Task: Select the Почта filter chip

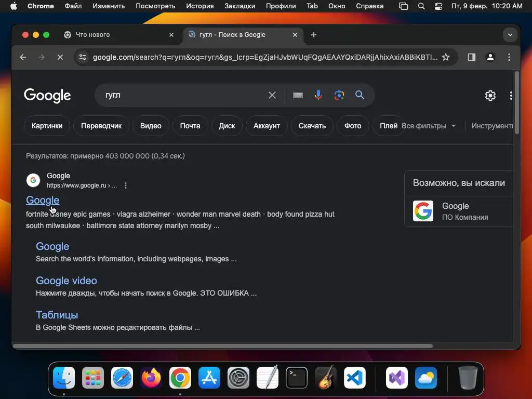Action: tap(190, 126)
